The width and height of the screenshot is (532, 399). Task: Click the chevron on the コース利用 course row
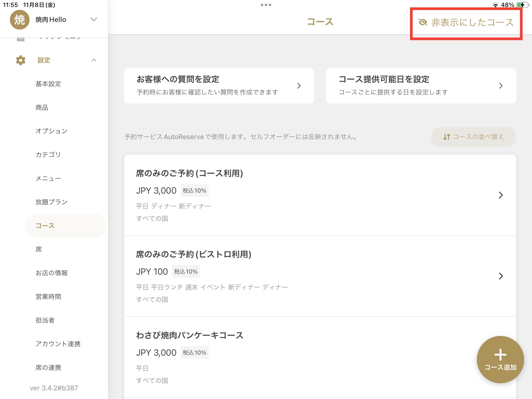pos(501,195)
